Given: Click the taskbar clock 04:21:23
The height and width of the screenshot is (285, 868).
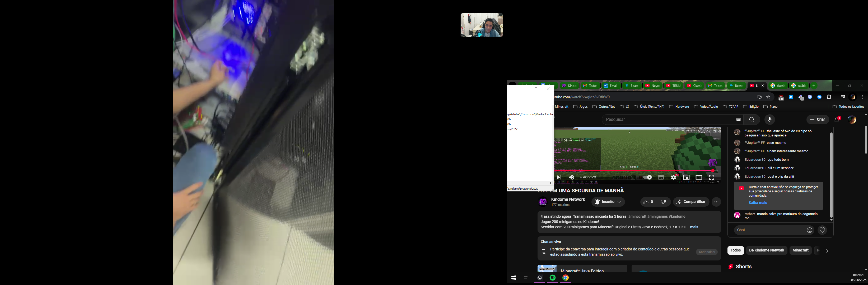Looking at the screenshot, I should [x=858, y=275].
